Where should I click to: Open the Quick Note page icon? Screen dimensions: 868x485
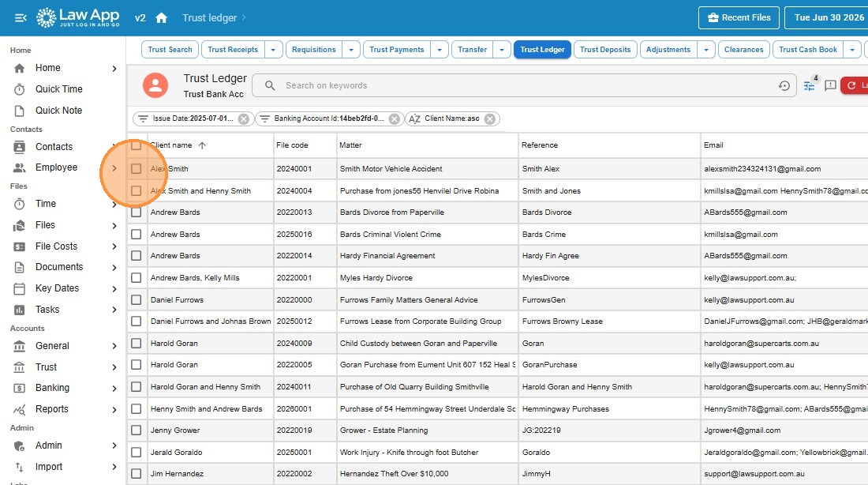point(20,111)
